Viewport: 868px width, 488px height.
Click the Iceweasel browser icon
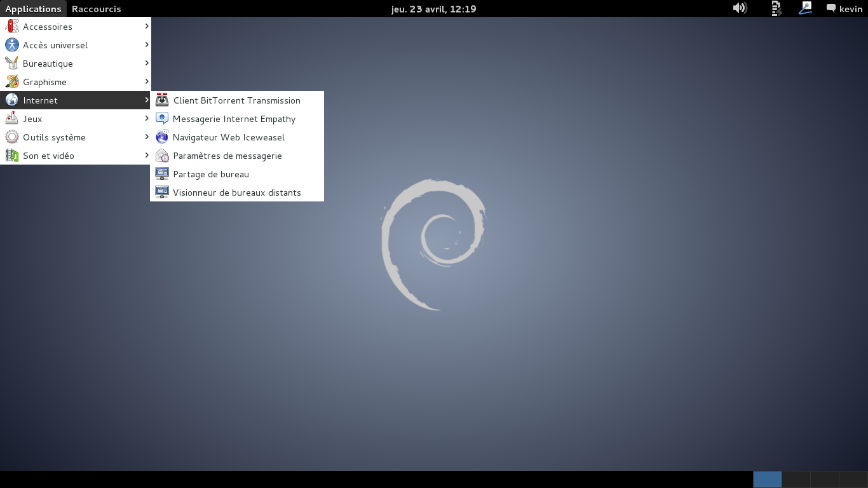[x=162, y=137]
